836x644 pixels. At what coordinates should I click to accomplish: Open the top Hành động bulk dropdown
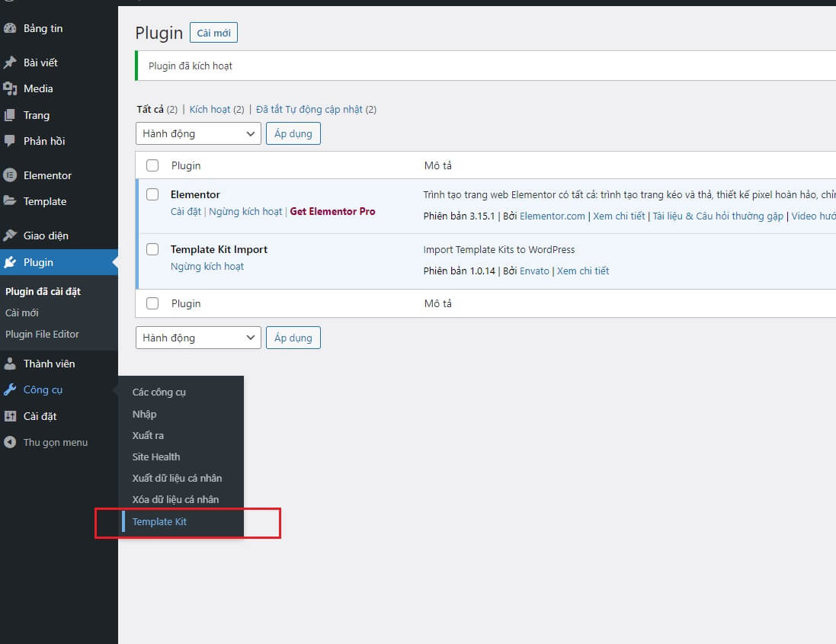click(198, 133)
